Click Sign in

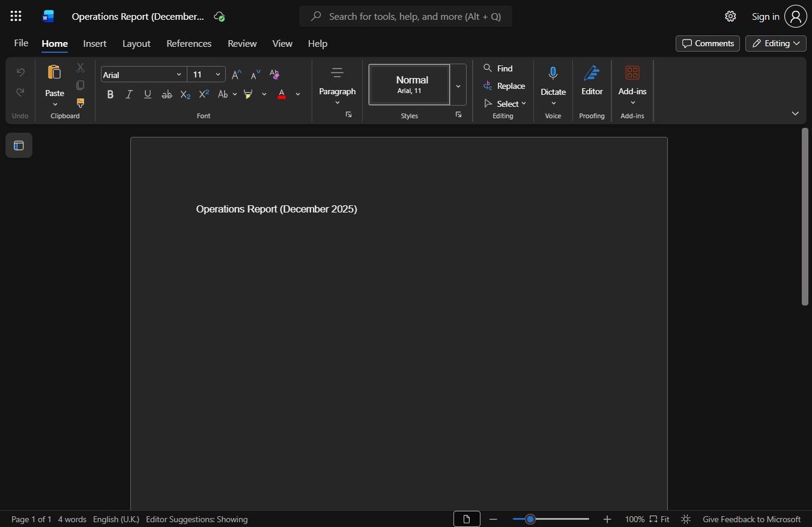click(x=766, y=16)
